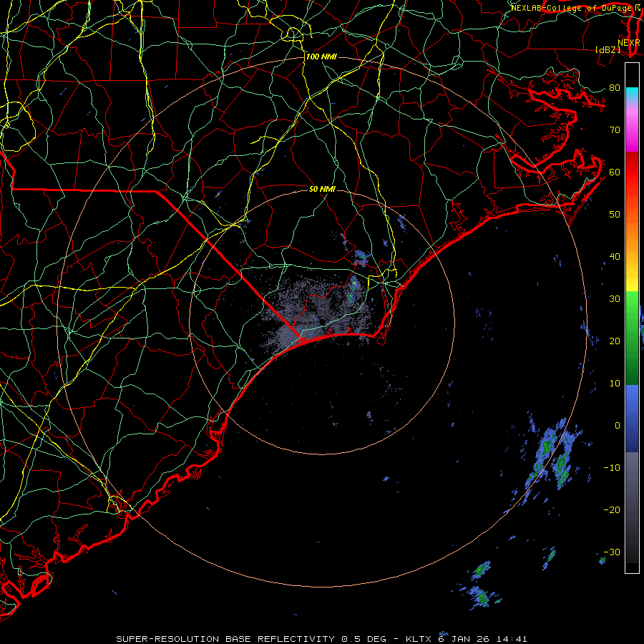Image resolution: width=644 pixels, height=644 pixels.
Task: Click the 'SUPER-RESOLUTION BASE REFLECTIVITY' caption
Action: pos(226,639)
